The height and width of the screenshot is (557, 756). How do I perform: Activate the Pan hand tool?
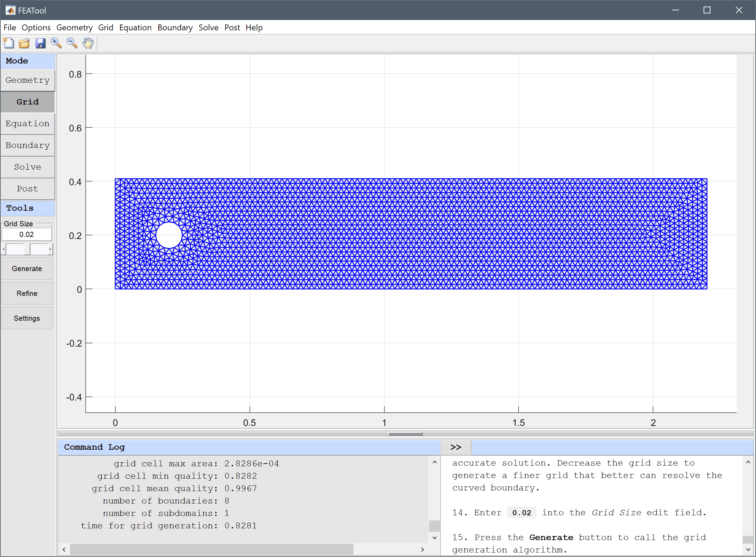tap(88, 43)
